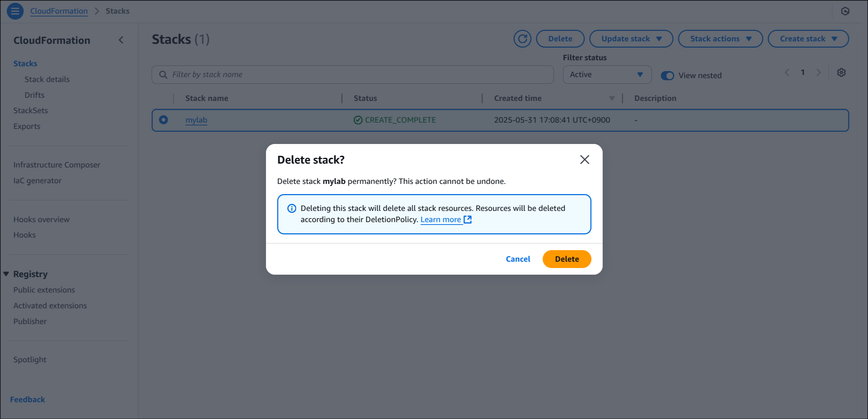Sort by Created time arrow
Screen dimensions: 868x419
click(612, 98)
